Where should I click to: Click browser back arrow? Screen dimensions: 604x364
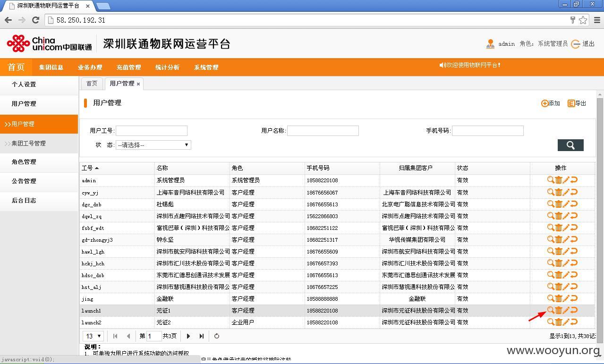8,20
